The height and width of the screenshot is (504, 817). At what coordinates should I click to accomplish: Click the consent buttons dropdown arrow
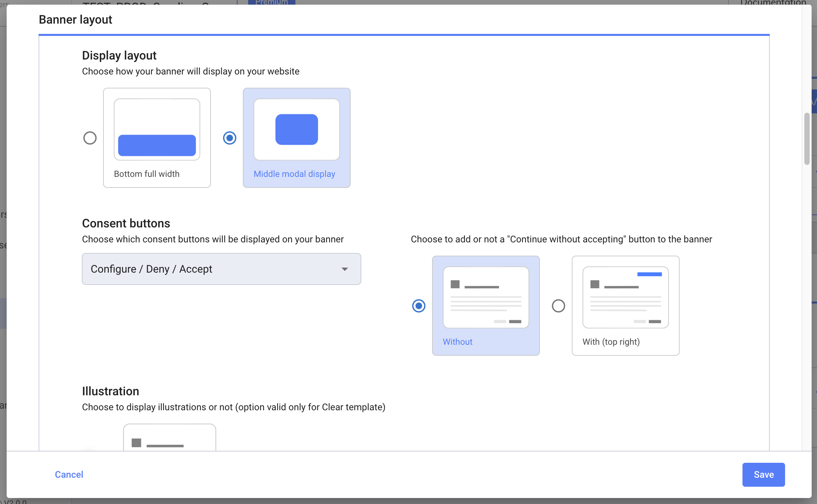345,269
